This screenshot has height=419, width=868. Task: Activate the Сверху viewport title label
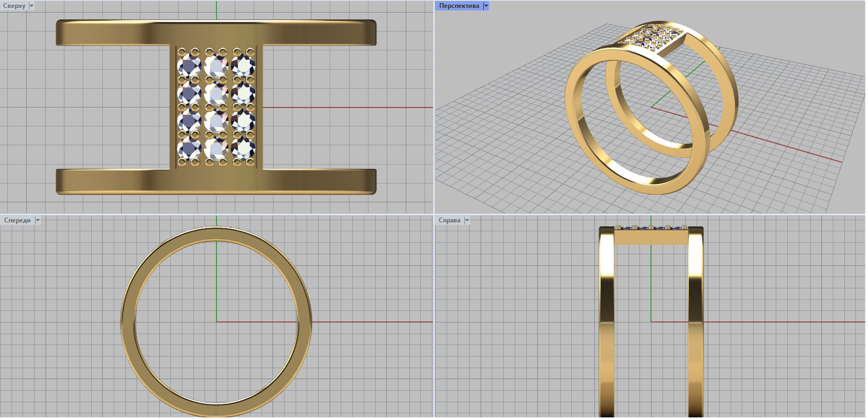(14, 6)
